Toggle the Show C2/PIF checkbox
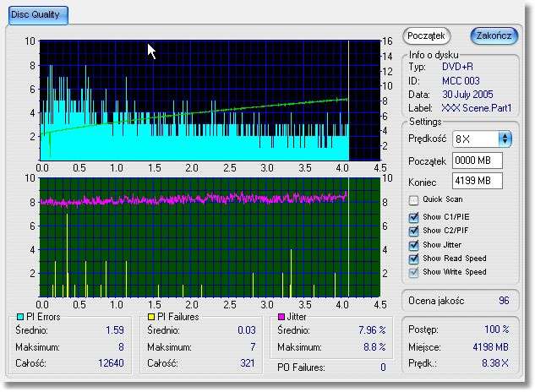Screen dimensions: 535x392 pos(413,231)
